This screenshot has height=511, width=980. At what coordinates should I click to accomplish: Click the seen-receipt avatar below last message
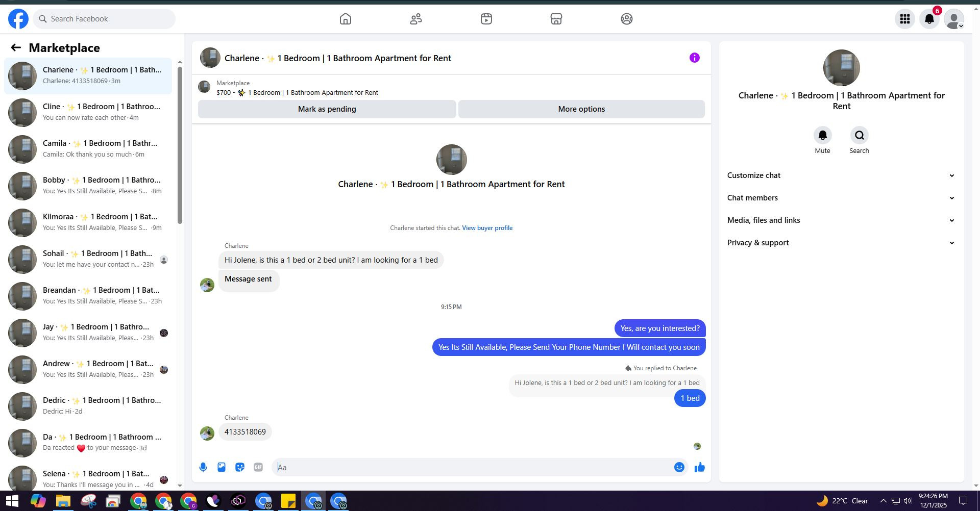[697, 446]
